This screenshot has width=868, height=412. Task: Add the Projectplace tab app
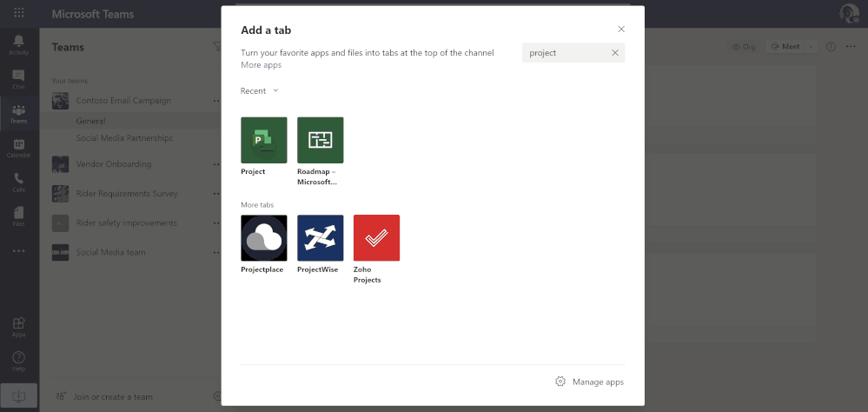tap(263, 237)
